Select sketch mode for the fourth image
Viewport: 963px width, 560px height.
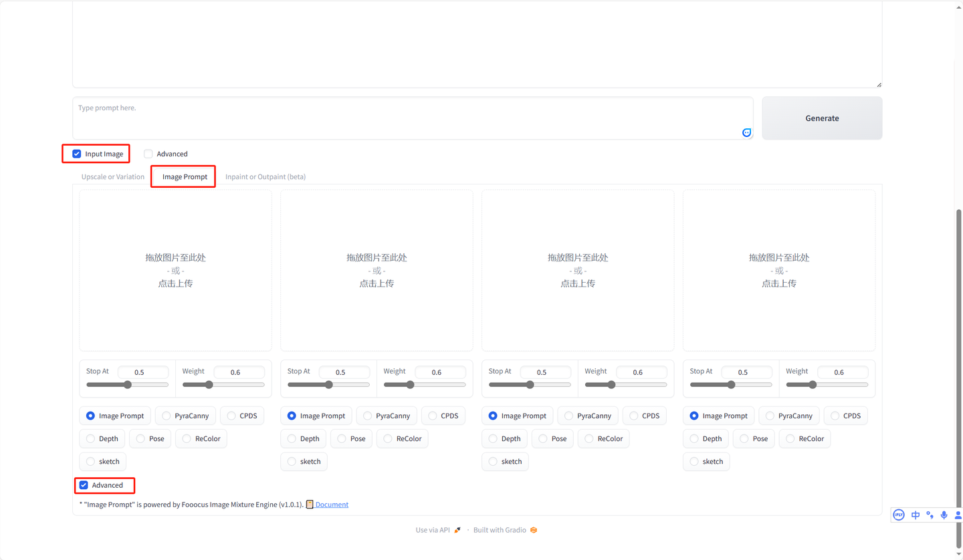[x=693, y=461]
